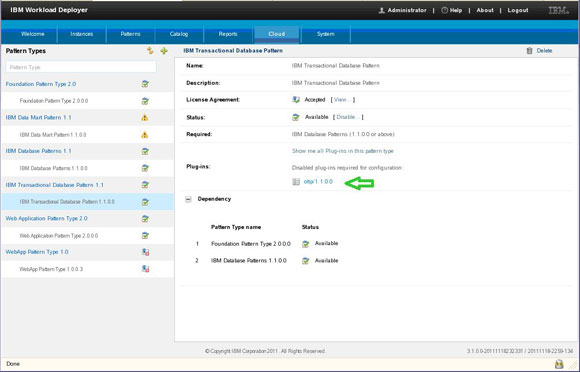Click the Administrator user icon
Viewport: 580px width, 372px height.
382,10
